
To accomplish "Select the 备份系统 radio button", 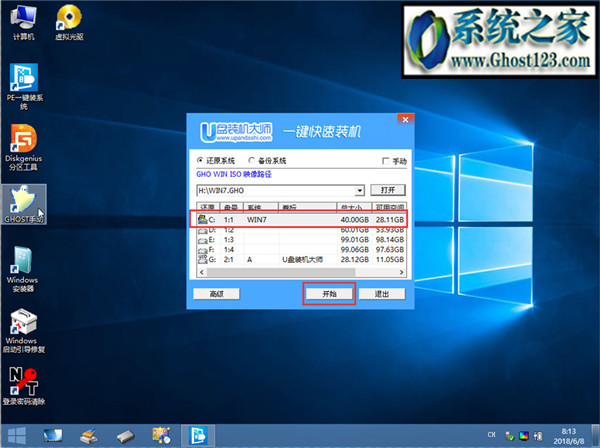I will [x=251, y=160].
